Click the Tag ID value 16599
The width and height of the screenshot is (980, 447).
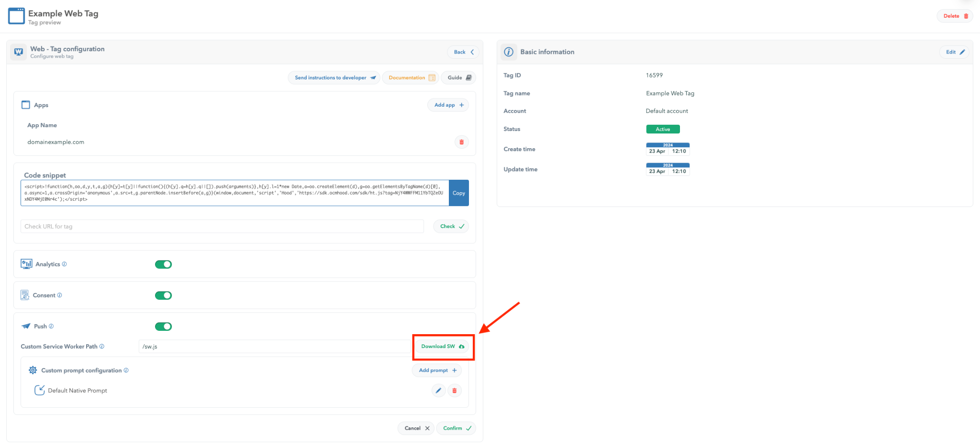tap(654, 75)
